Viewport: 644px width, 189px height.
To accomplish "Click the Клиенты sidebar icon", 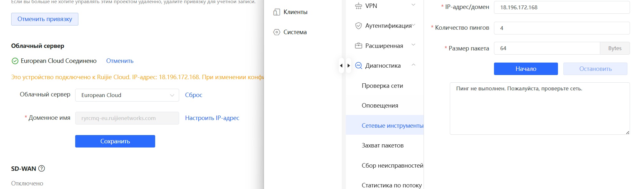I will pyautogui.click(x=276, y=12).
